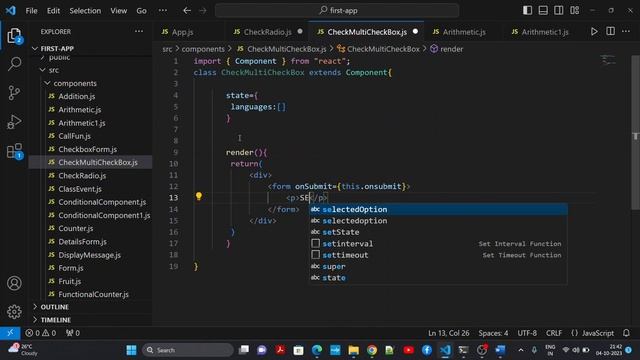Open the Run and Debug view
Image resolution: width=640 pixels, height=360 pixels.
pyautogui.click(x=14, y=122)
